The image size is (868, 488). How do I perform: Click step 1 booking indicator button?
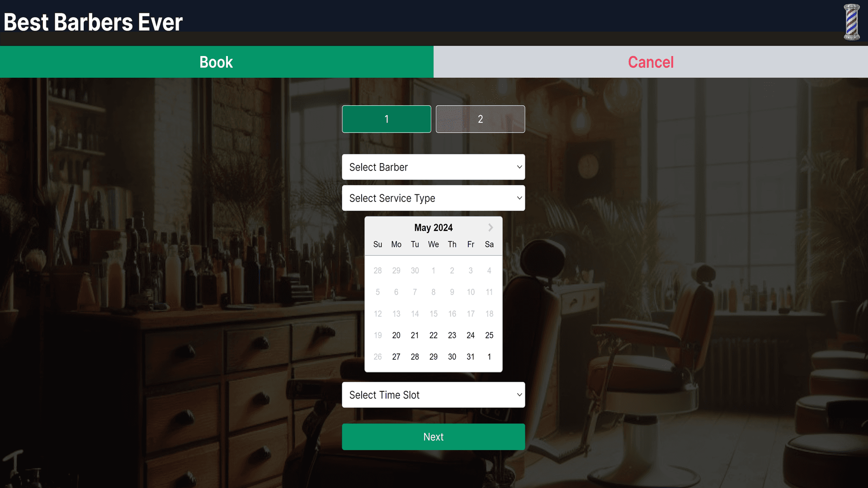click(387, 119)
